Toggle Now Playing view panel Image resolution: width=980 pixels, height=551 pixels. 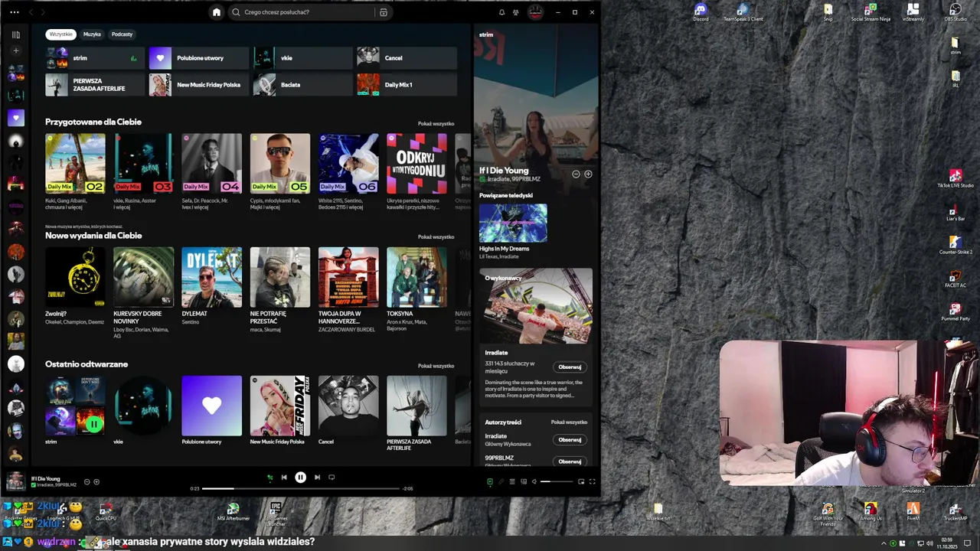point(490,481)
